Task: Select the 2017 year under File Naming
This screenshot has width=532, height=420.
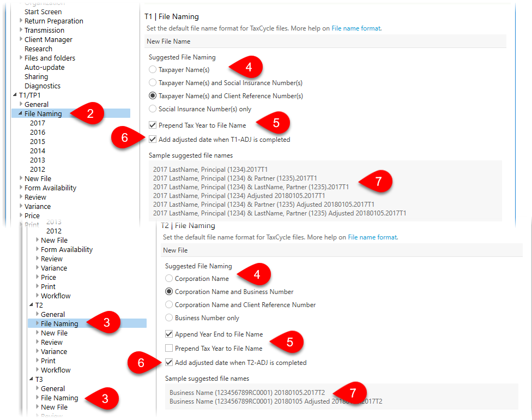Action: (x=37, y=123)
